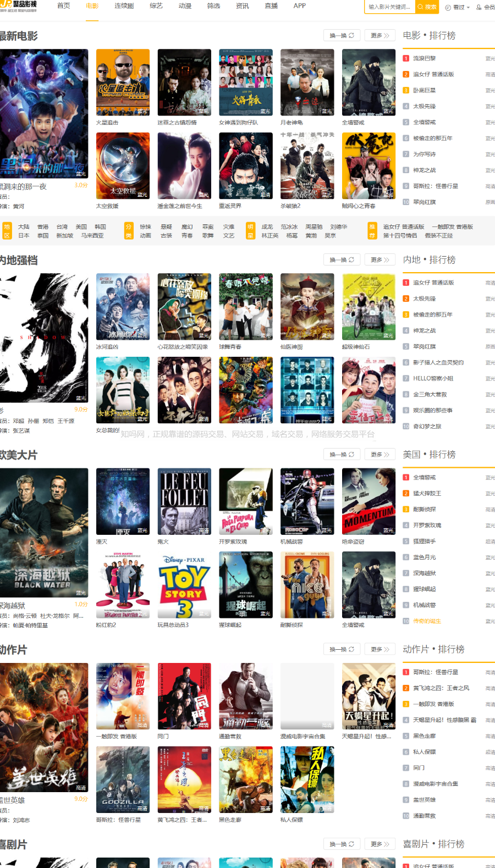Open the 月老神龟 movie poster

click(307, 82)
